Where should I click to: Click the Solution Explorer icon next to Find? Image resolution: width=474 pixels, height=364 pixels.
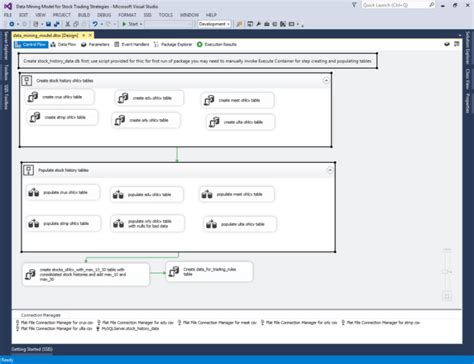tap(250, 24)
